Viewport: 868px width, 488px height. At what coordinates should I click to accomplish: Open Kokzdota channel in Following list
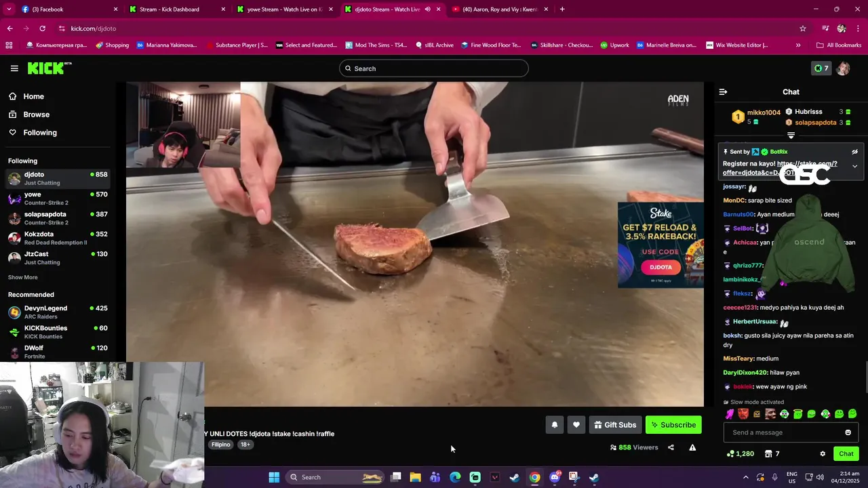pos(58,238)
